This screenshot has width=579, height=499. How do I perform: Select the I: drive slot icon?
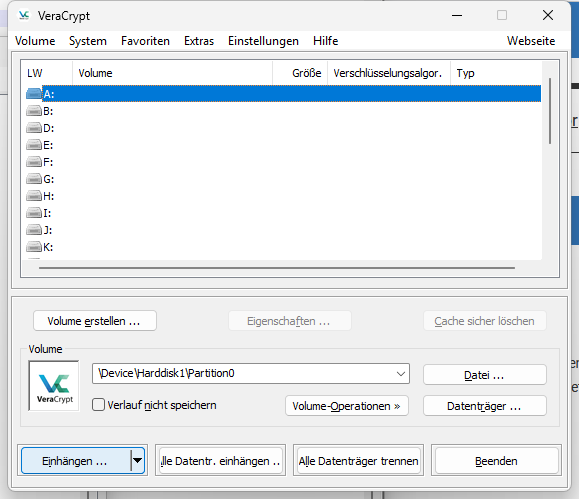point(34,213)
